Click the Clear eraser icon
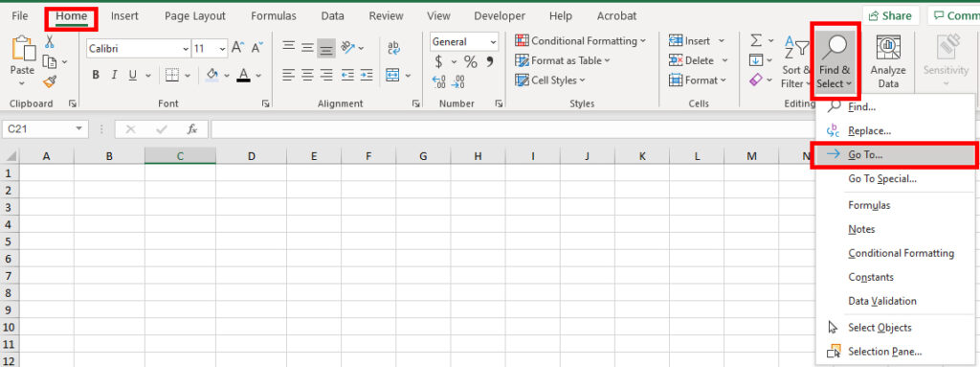This screenshot has width=980, height=367. (756, 80)
